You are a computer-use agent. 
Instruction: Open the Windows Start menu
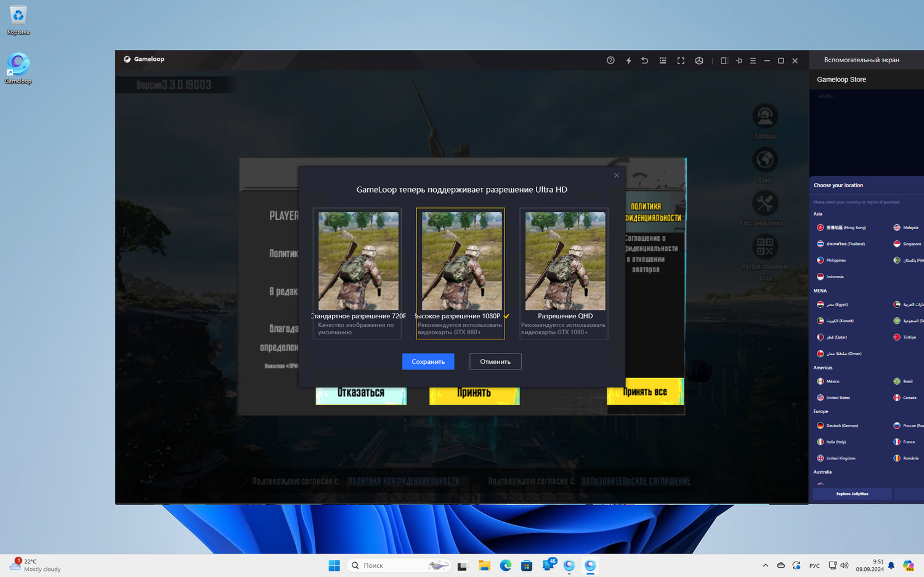334,565
